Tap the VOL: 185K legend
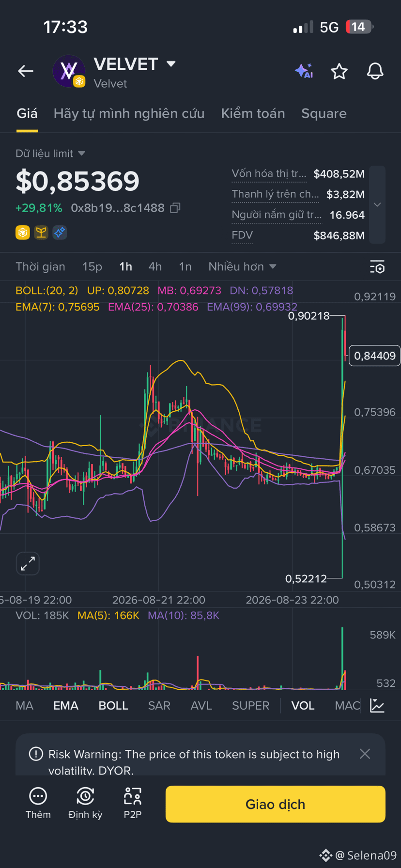The image size is (401, 868). 42,616
